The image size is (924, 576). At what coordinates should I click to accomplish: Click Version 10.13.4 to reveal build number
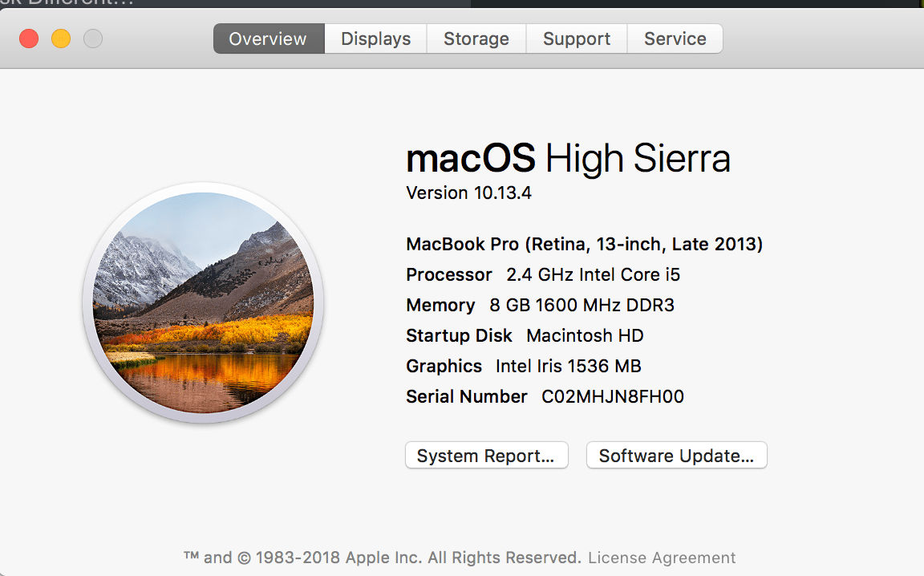468,193
